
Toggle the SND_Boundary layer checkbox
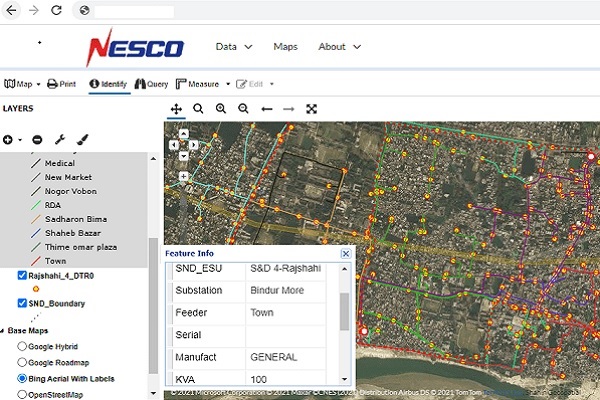pos(22,303)
